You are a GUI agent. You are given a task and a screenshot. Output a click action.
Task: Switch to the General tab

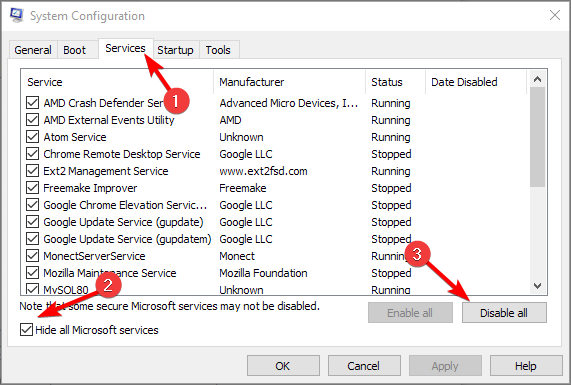pyautogui.click(x=33, y=50)
